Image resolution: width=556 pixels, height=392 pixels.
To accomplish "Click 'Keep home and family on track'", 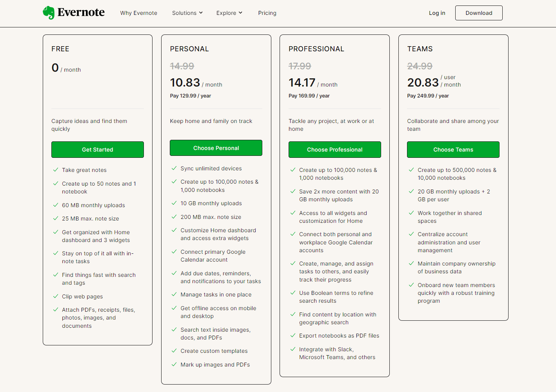I will point(211,121).
